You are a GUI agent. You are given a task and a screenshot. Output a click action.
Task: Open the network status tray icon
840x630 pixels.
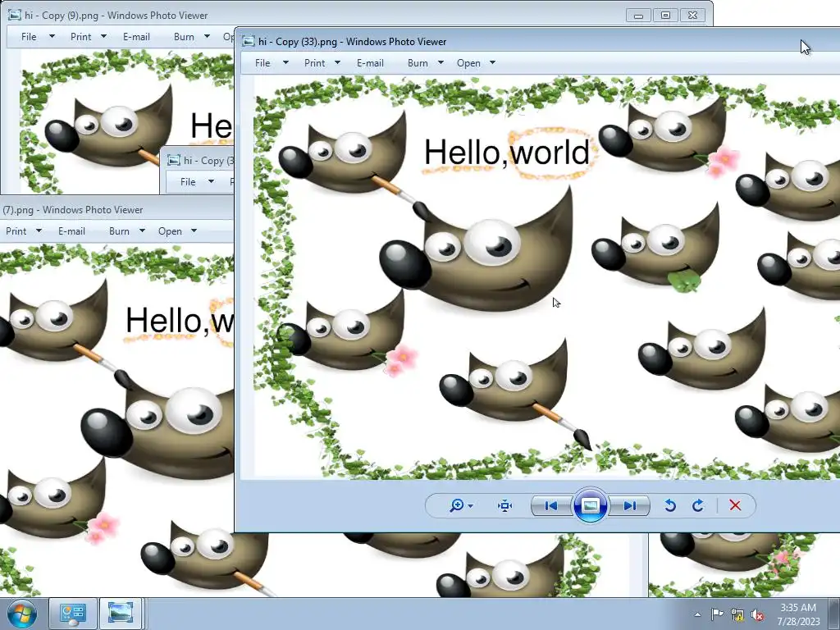(737, 615)
